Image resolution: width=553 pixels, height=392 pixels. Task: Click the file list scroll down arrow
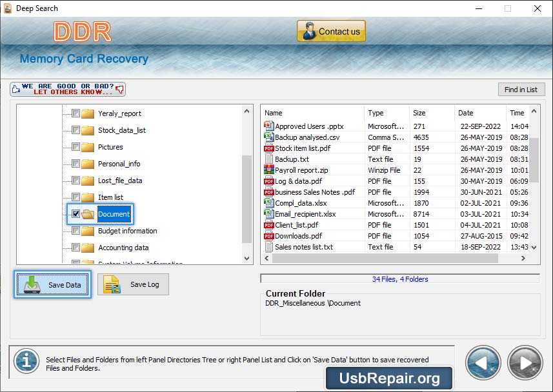pos(534,248)
